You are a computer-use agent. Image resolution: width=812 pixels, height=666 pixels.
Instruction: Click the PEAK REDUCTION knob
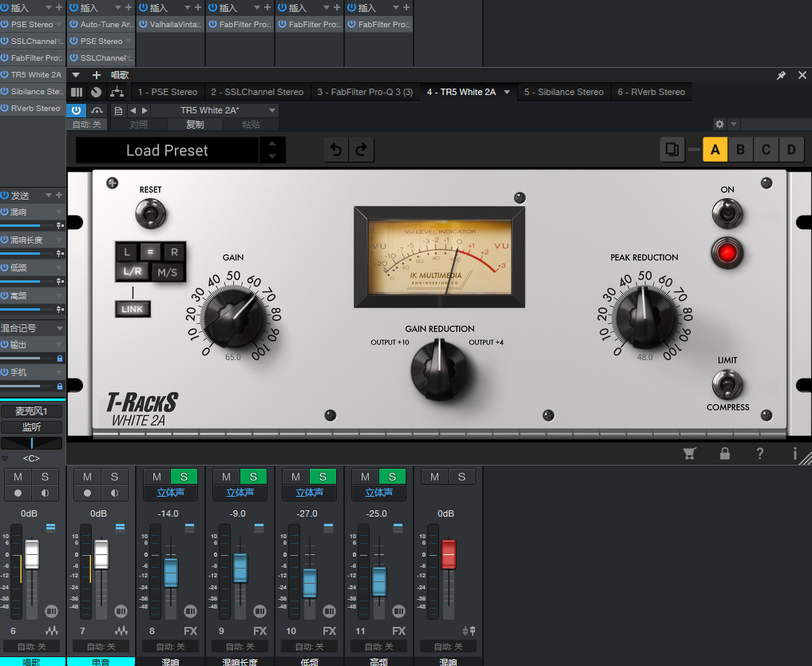click(645, 317)
